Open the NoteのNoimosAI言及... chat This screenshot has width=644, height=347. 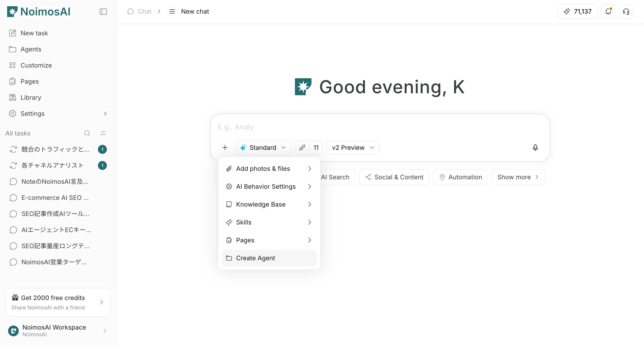click(58, 182)
